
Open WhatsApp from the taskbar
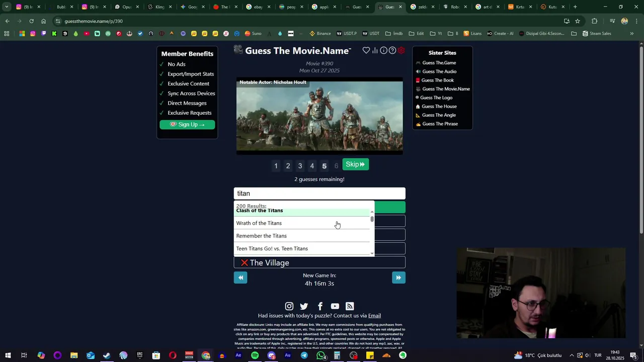pos(320,355)
